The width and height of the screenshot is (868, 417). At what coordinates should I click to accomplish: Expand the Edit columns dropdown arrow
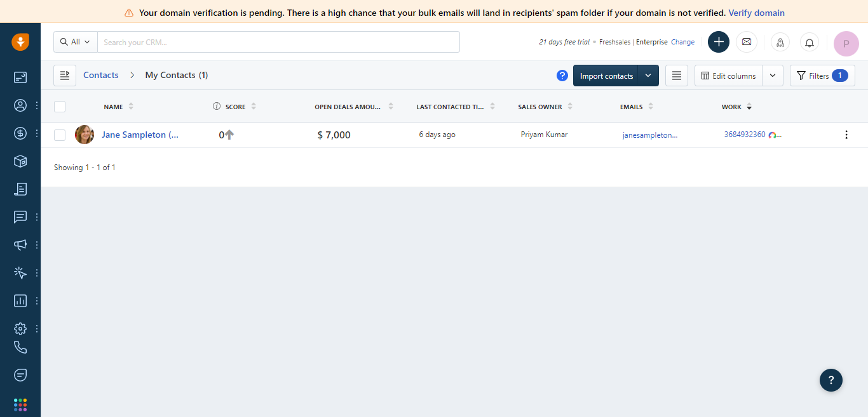[x=773, y=76]
